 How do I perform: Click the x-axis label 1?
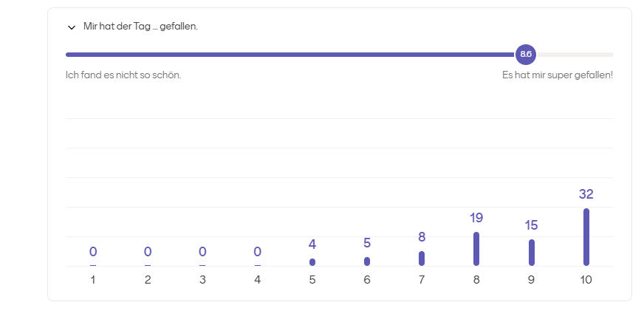pos(93,280)
